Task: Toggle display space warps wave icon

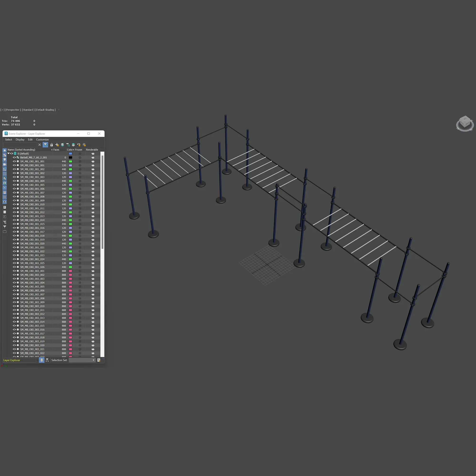Action: pyautogui.click(x=5, y=174)
